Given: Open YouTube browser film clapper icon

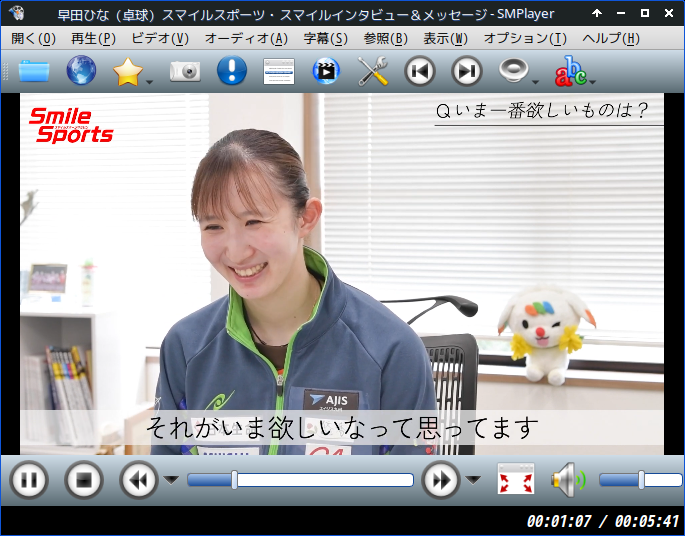Looking at the screenshot, I should tap(326, 70).
